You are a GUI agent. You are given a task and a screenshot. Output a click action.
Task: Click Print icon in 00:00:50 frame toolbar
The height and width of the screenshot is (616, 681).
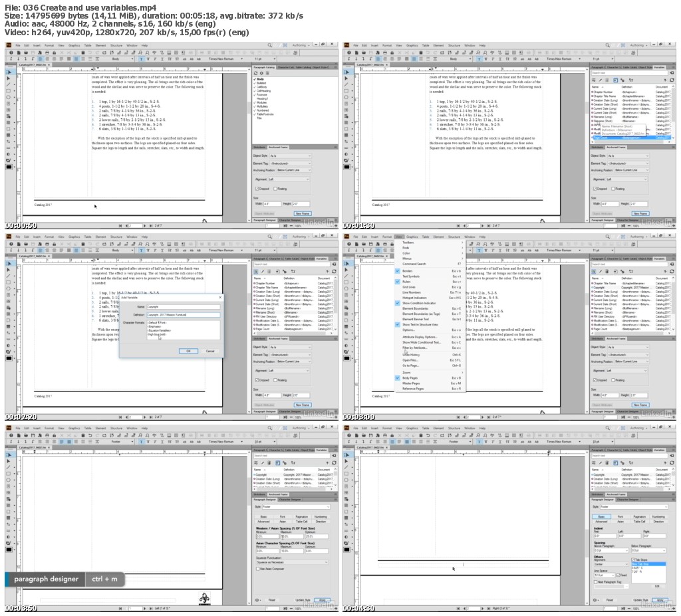coord(47,52)
